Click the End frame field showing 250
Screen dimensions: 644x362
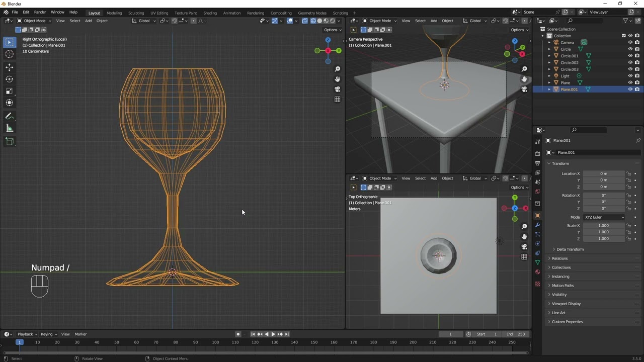click(x=516, y=334)
